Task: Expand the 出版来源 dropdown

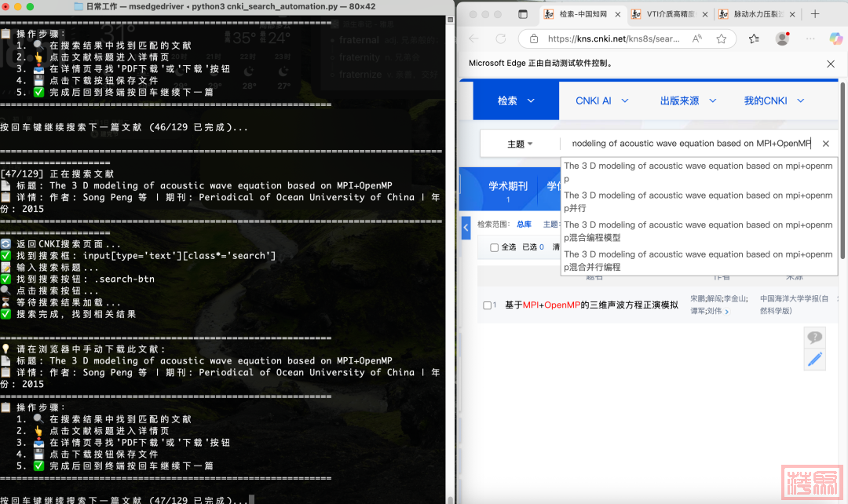Action: 688,100
